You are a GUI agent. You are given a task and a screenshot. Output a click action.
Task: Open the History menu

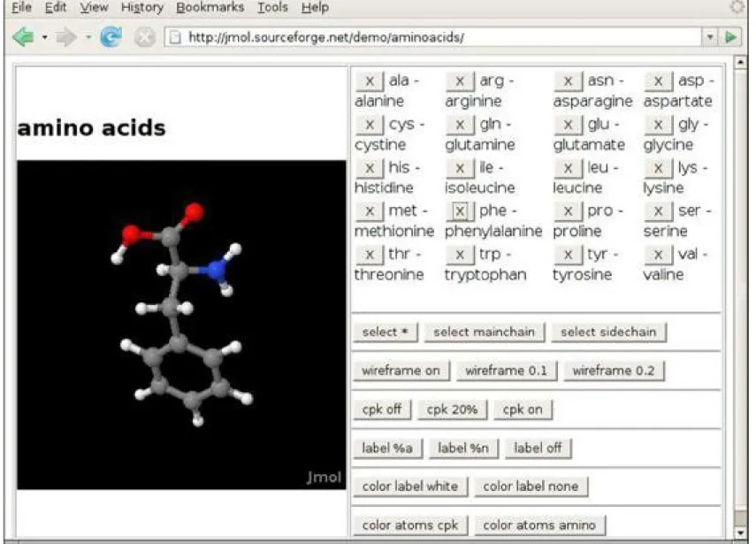pyautogui.click(x=142, y=7)
